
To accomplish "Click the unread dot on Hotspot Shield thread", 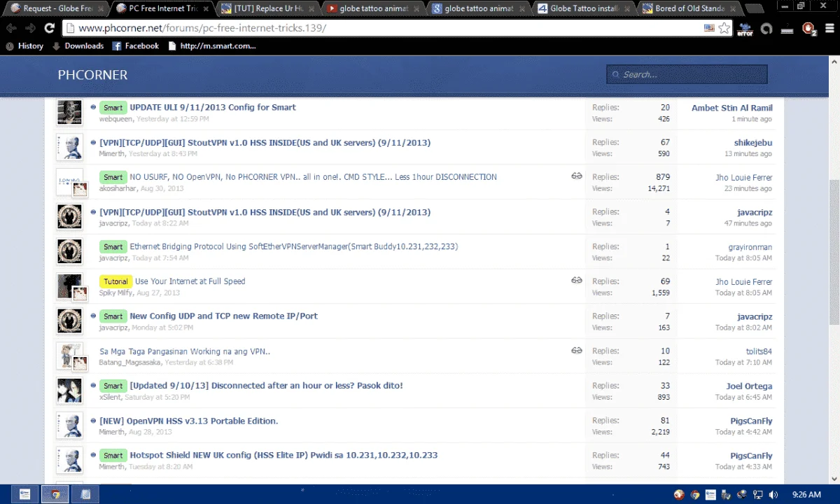I will tap(93, 455).
